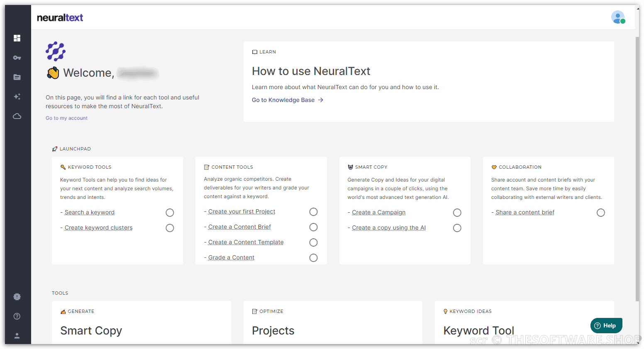Click the person account icon in sidebar
This screenshot has width=644, height=349.
pos(17,336)
